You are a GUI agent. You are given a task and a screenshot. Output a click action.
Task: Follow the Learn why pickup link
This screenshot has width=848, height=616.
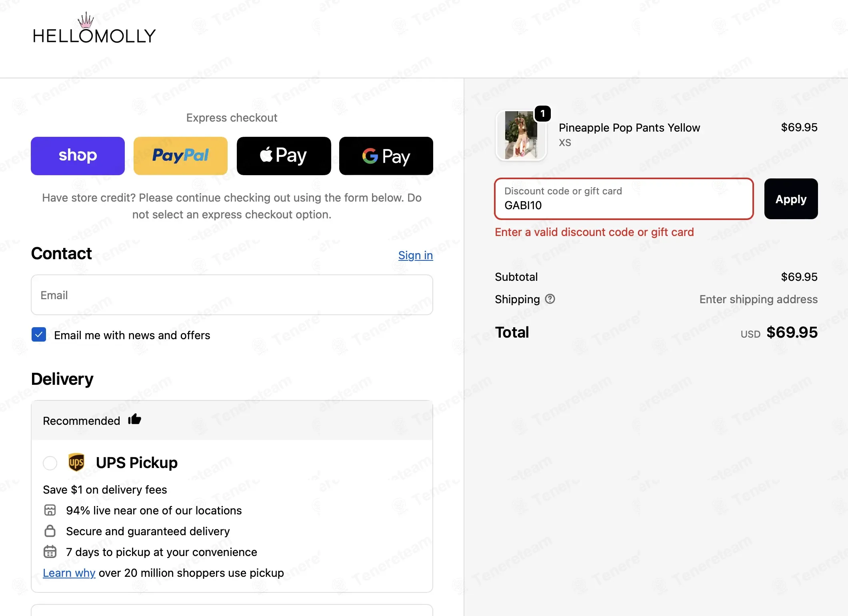coord(69,573)
